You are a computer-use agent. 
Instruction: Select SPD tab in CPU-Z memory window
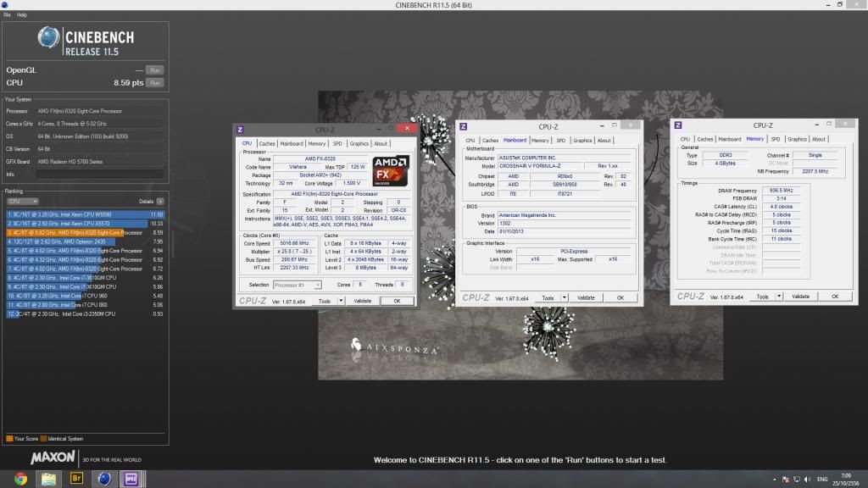[776, 140]
